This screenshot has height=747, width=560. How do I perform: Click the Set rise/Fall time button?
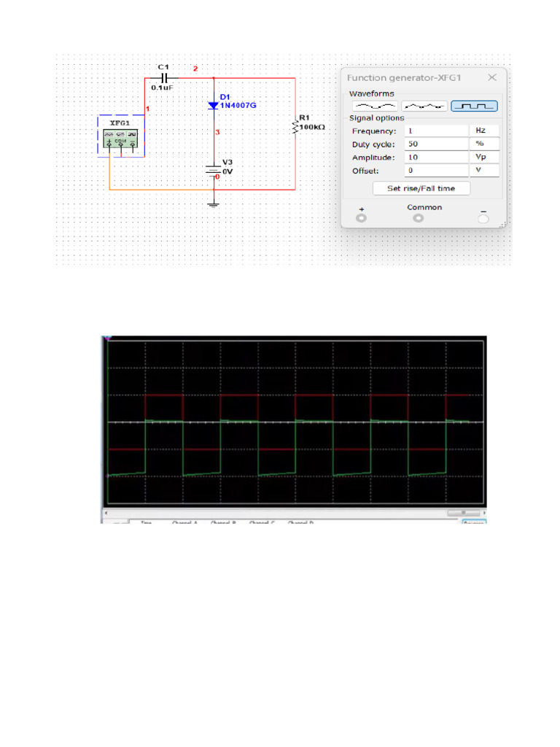pyautogui.click(x=421, y=188)
